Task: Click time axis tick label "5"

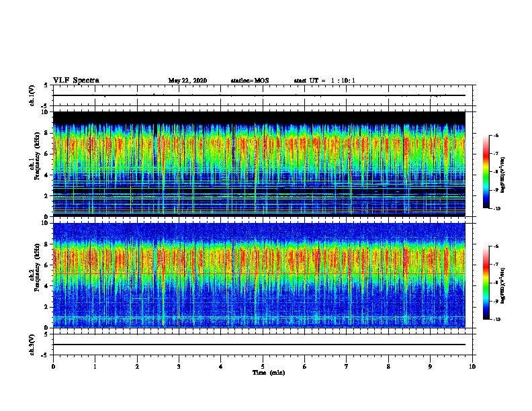Action: click(263, 367)
